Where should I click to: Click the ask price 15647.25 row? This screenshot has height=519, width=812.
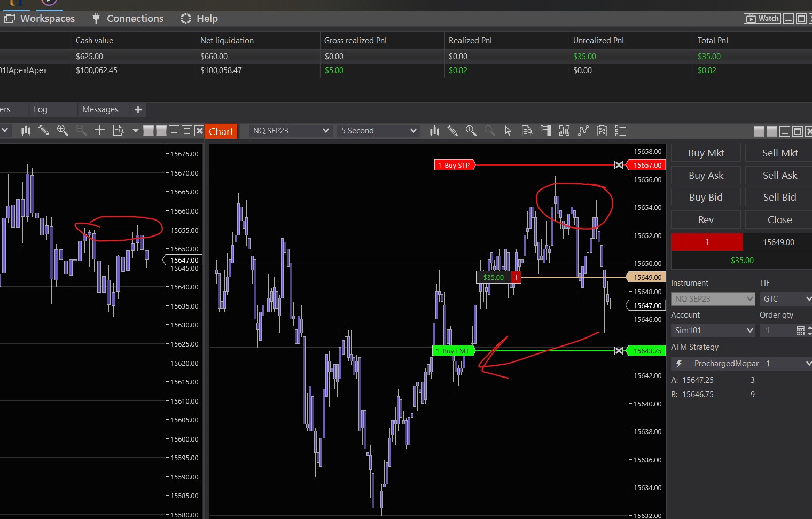713,380
